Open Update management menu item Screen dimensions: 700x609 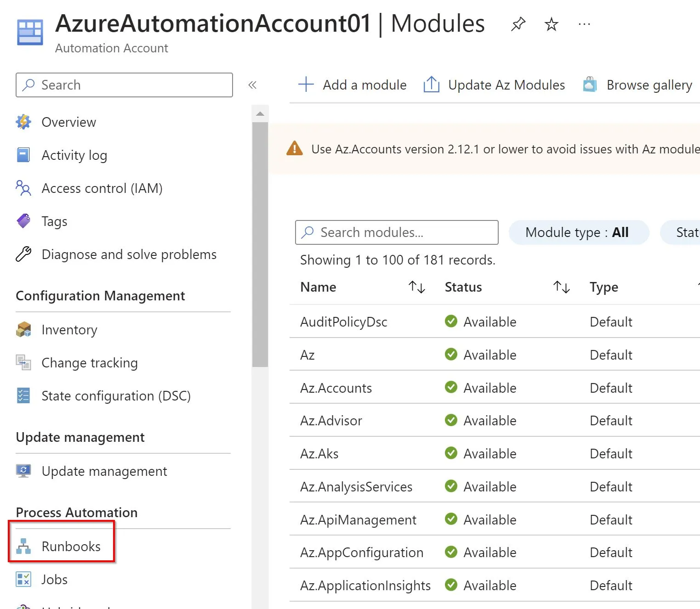tap(104, 471)
